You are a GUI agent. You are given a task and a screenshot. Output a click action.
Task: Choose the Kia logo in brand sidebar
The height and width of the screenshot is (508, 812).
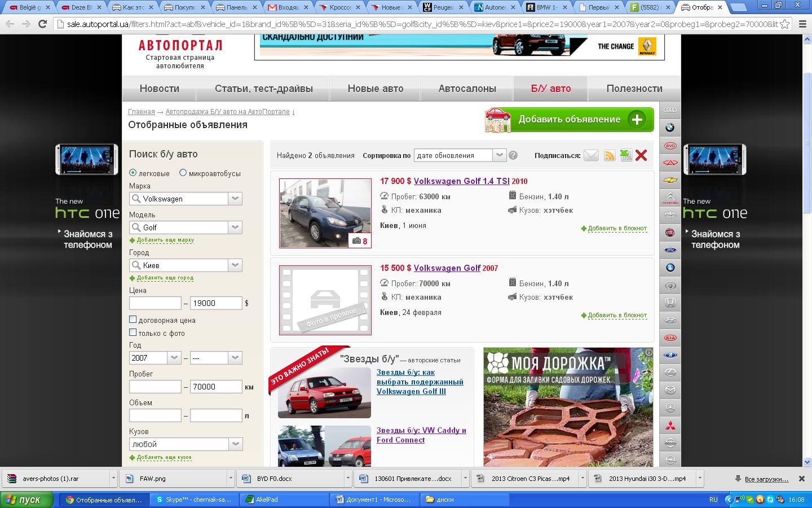(670, 338)
